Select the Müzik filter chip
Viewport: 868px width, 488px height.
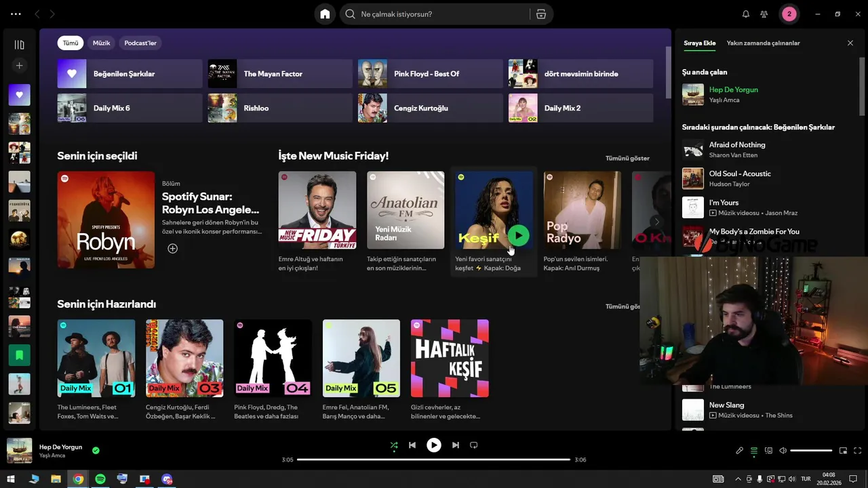[x=101, y=43]
